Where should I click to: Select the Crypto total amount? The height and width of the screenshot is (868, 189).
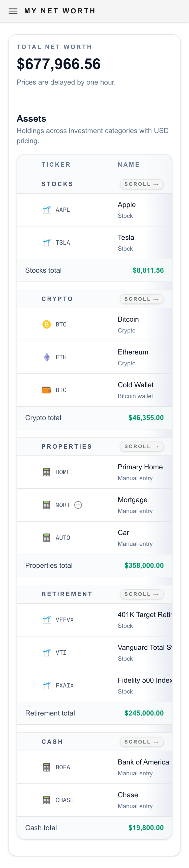click(146, 418)
